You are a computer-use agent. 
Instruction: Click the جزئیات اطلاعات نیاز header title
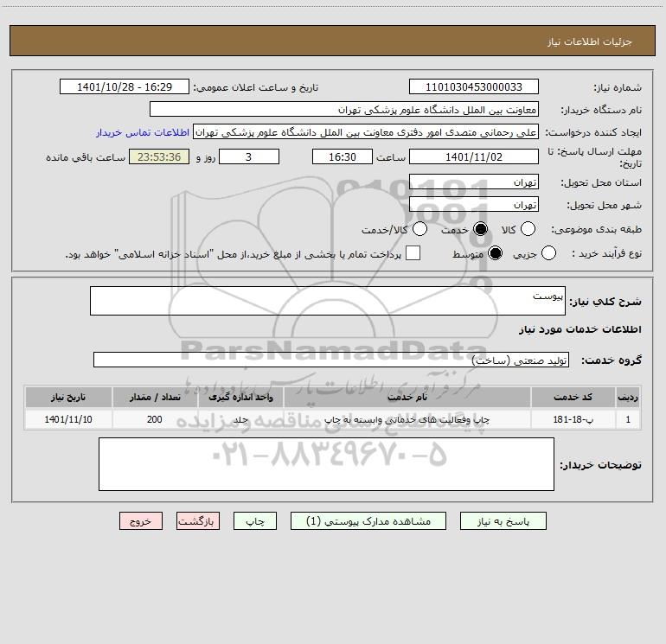pos(590,41)
